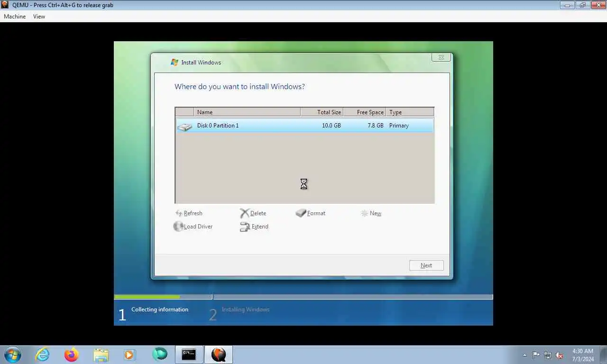Image resolution: width=607 pixels, height=364 pixels.
Task: Click the Load Driver disc icon
Action: coord(178,227)
